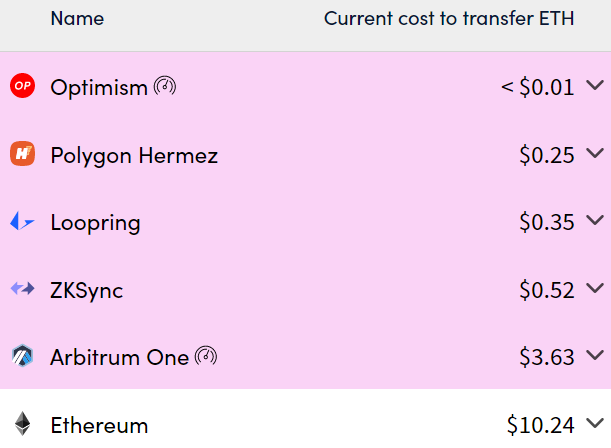Open the Optimism name link
The image size is (611, 448).
(98, 88)
